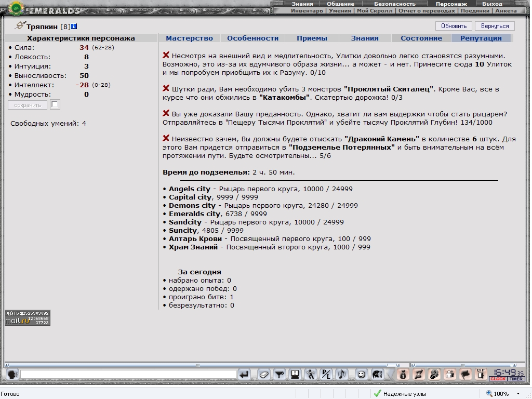Click the sound speaker icon
The height and width of the screenshot is (399, 532).
tap(342, 375)
